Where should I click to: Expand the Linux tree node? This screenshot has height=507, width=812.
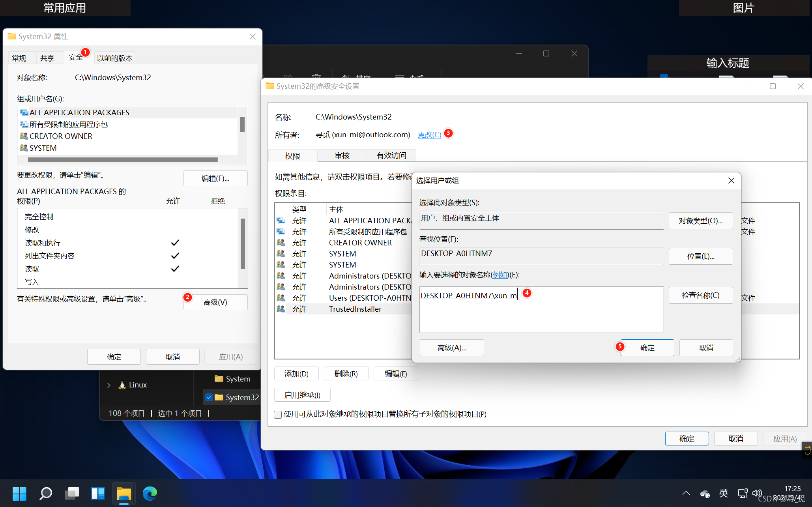click(x=109, y=385)
